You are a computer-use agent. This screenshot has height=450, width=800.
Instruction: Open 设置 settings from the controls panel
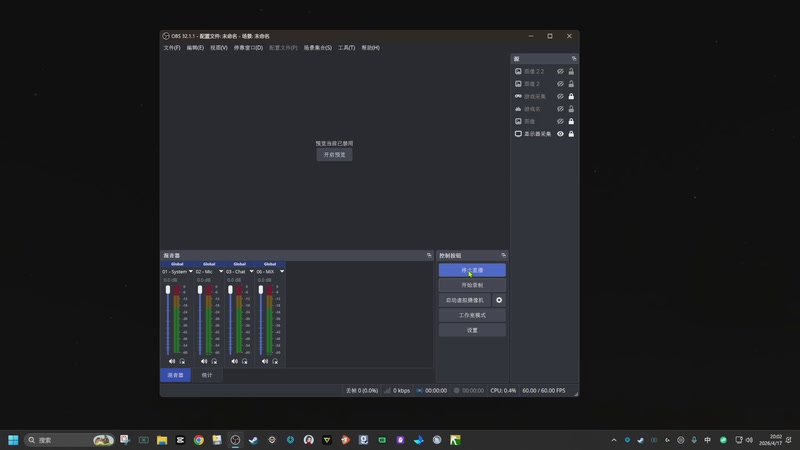click(472, 330)
